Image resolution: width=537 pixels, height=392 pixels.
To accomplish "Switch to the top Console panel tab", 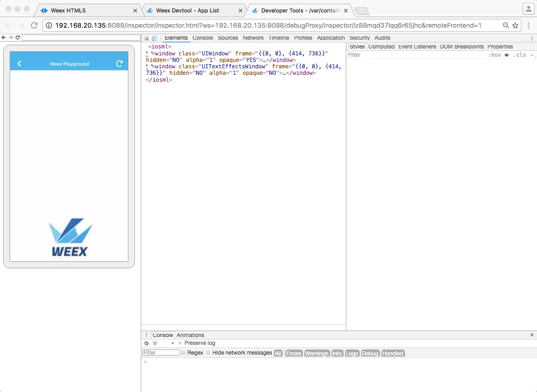I will (202, 38).
